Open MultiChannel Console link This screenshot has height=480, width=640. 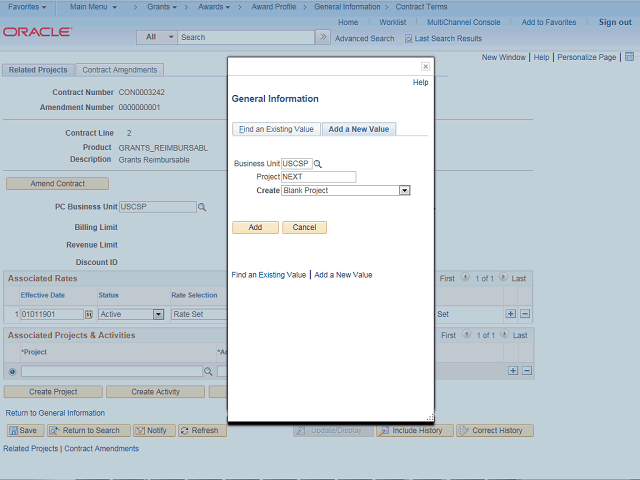463,22
